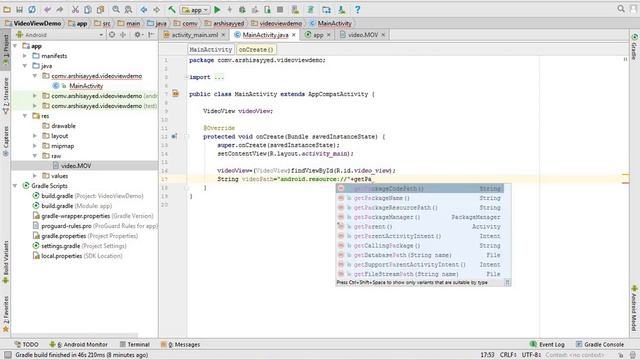The height and width of the screenshot is (360, 640).
Task: Open the Gradle side panel tab
Action: coord(634,47)
